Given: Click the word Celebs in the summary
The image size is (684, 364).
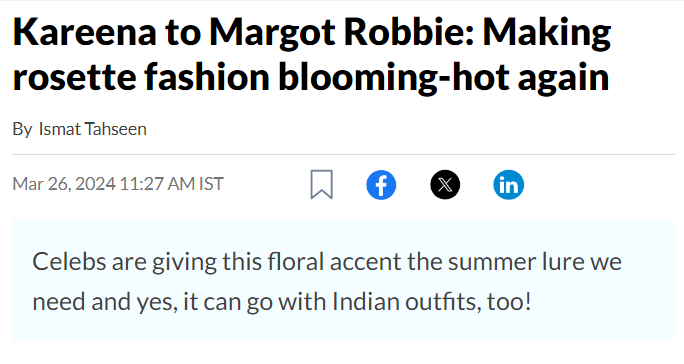Looking at the screenshot, I should [x=69, y=262].
